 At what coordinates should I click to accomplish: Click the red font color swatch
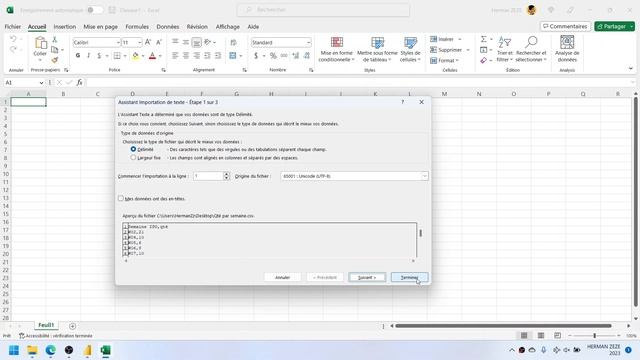[x=152, y=56]
